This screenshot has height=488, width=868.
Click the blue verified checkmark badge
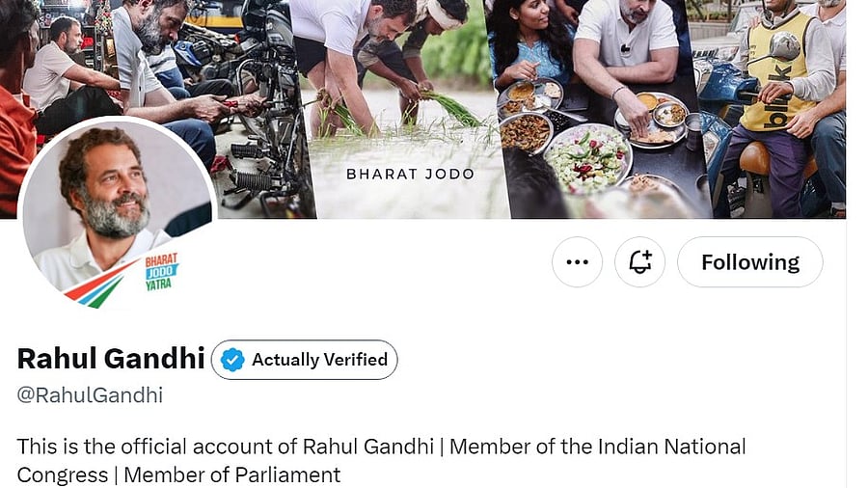tap(232, 360)
